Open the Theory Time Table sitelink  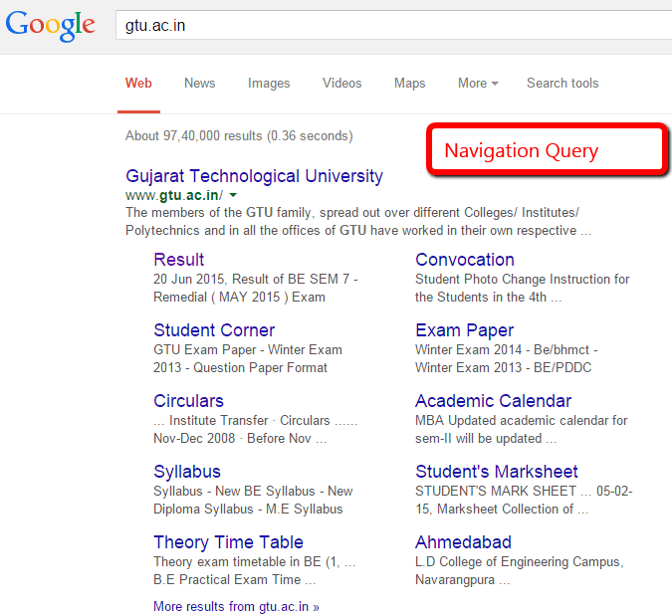[228, 542]
